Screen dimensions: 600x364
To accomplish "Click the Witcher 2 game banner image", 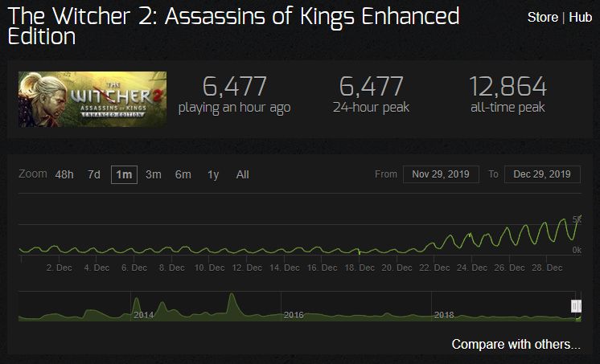I will click(92, 99).
